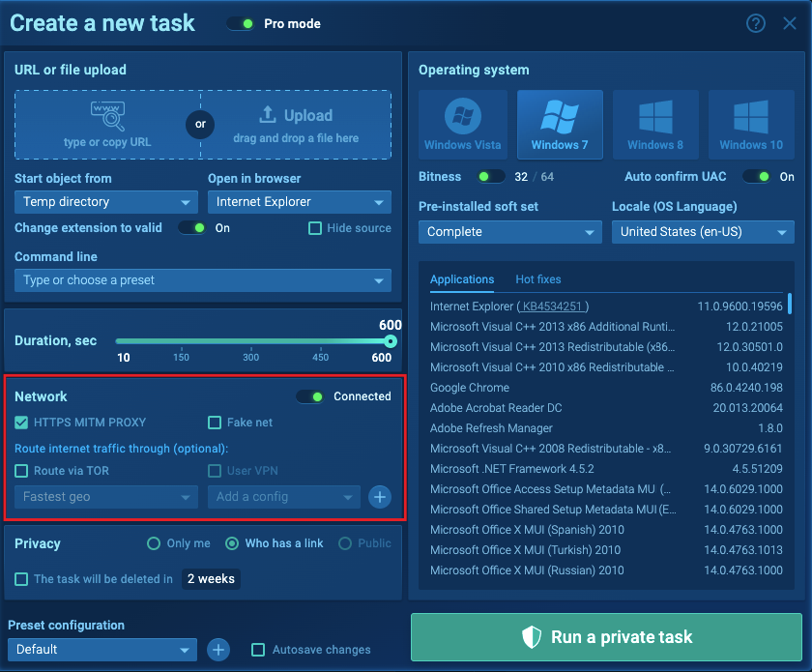Click Microsoft .NET Framework 4.5.2 row

(606, 468)
